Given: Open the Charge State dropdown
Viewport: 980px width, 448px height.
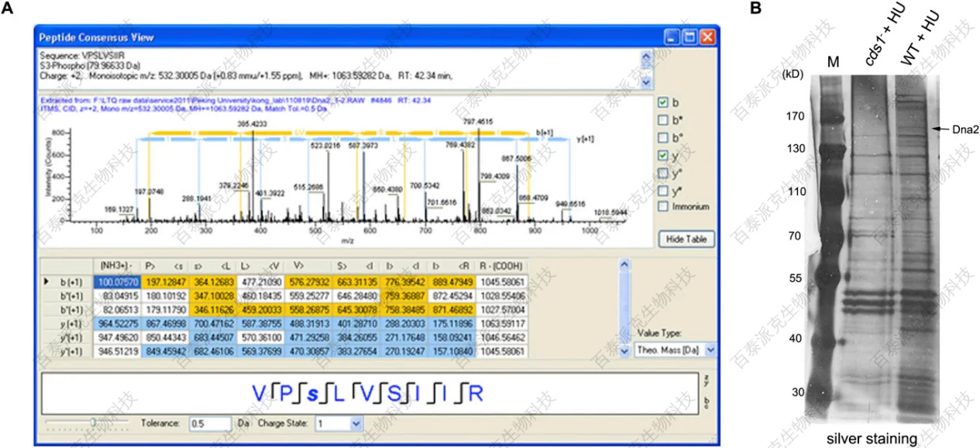Looking at the screenshot, I should 356,423.
